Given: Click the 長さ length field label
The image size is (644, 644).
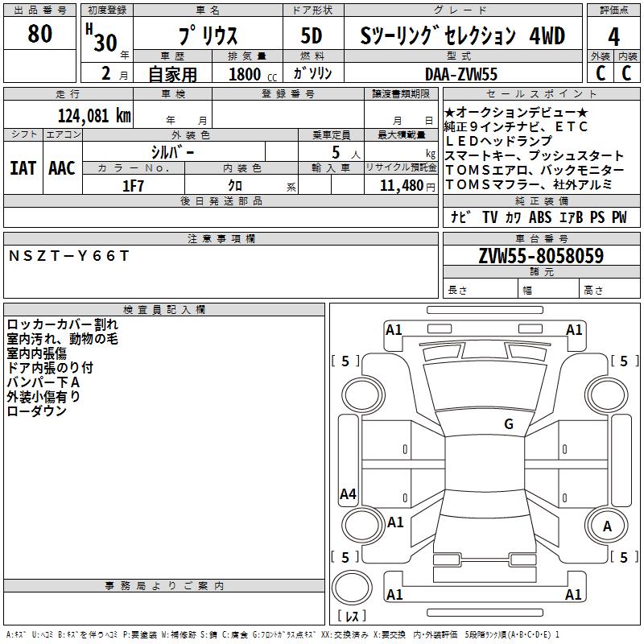Looking at the screenshot, I should click(x=457, y=291).
